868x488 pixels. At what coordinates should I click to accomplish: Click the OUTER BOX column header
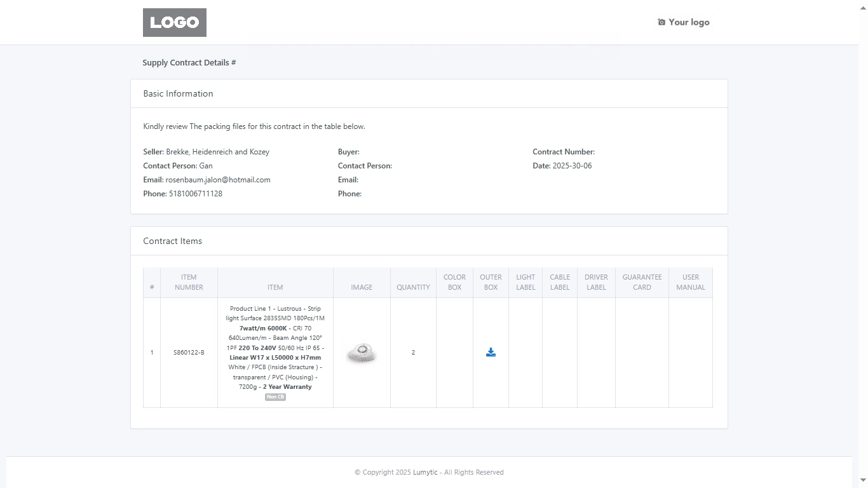coord(491,282)
